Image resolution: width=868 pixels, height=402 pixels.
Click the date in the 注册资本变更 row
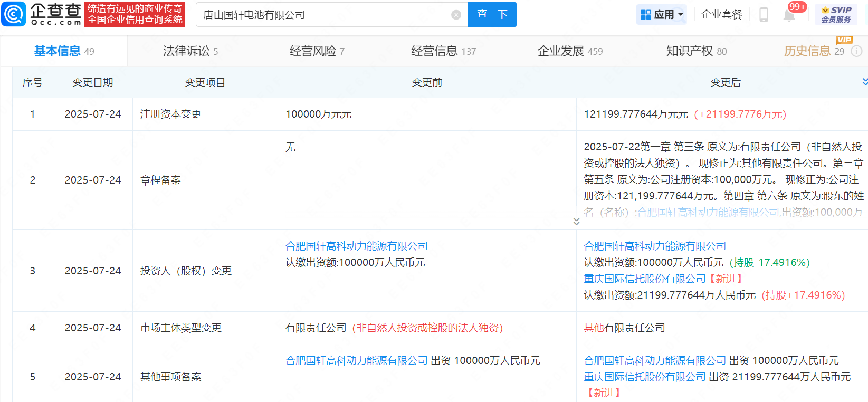click(x=93, y=114)
